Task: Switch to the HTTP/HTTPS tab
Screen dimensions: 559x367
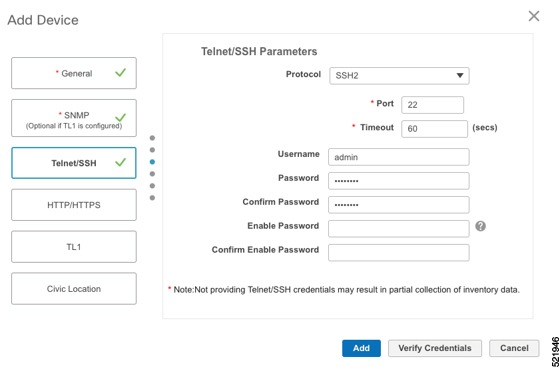Action: [74, 205]
